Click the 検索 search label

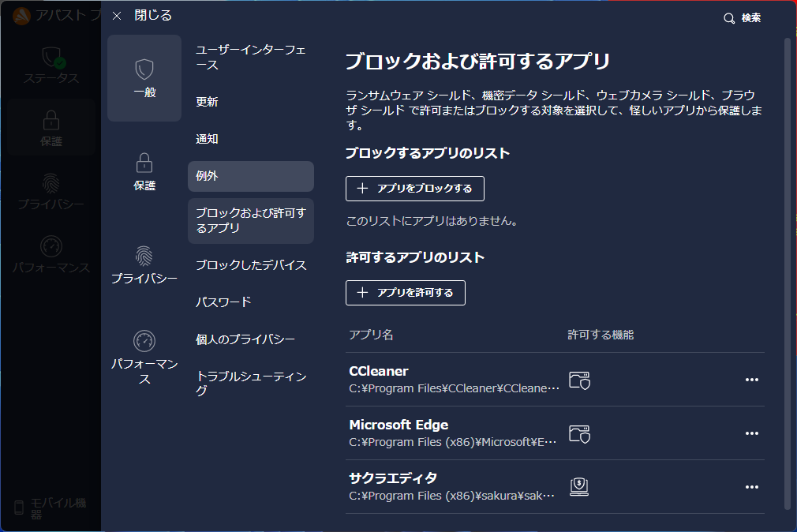pos(750,18)
